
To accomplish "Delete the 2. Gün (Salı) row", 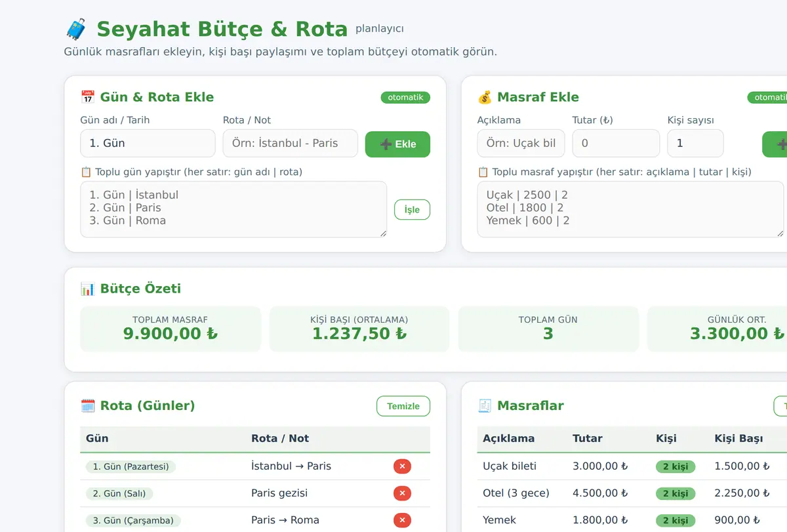I will [402, 493].
